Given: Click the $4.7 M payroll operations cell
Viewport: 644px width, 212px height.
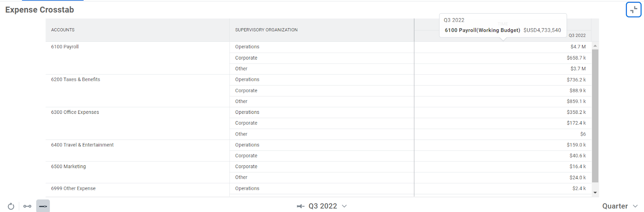Looking at the screenshot, I should pyautogui.click(x=578, y=47).
